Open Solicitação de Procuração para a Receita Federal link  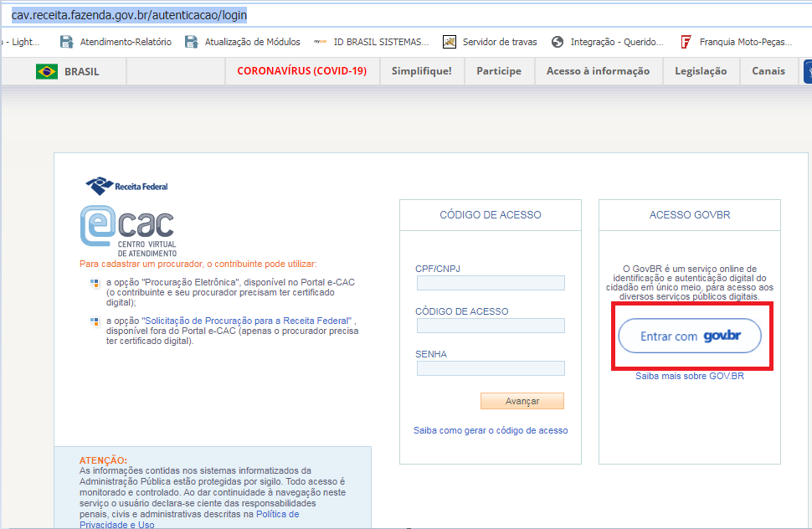pyautogui.click(x=246, y=321)
